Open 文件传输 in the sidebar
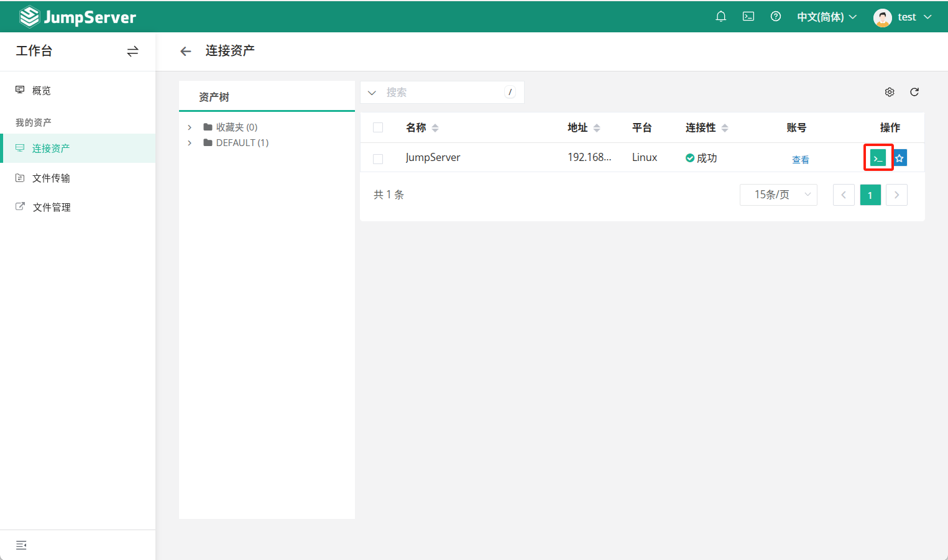Screen dimensions: 948x560 click(78, 178)
